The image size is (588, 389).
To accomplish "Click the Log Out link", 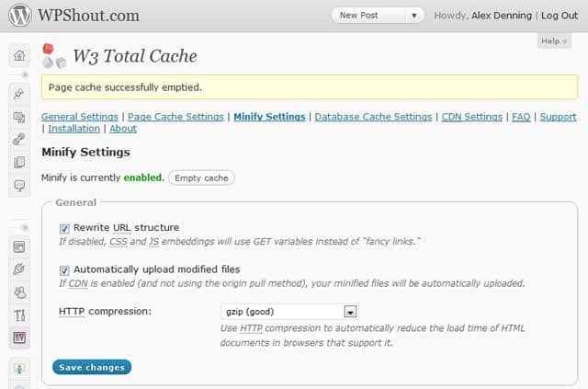I will click(560, 16).
